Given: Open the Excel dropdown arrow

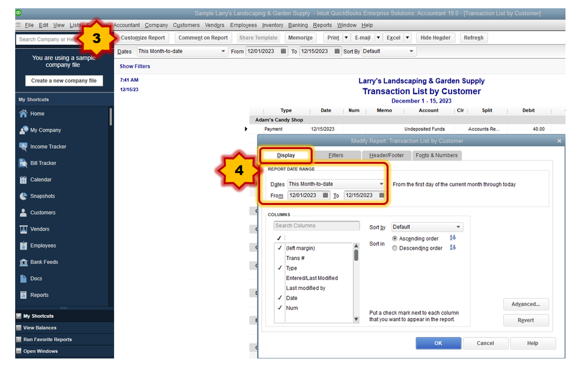Looking at the screenshot, I should pyautogui.click(x=407, y=38).
